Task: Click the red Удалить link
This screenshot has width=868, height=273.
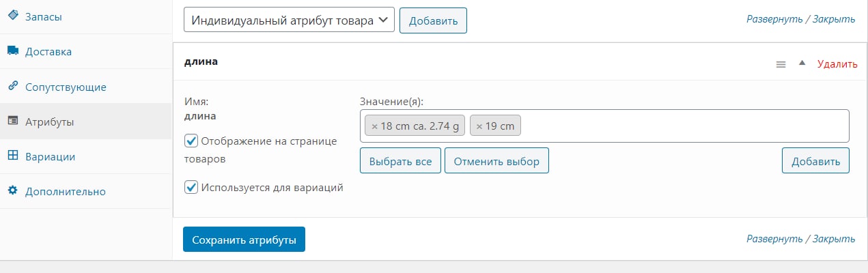Action: (837, 64)
